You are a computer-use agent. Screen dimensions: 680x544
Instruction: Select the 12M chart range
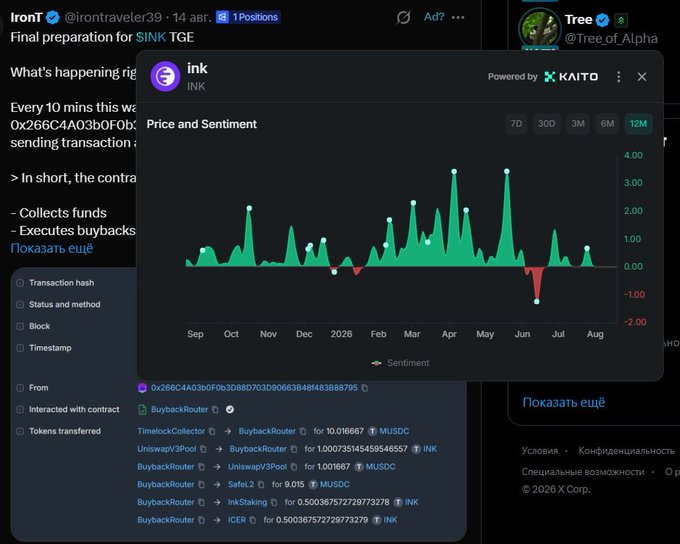click(x=638, y=124)
